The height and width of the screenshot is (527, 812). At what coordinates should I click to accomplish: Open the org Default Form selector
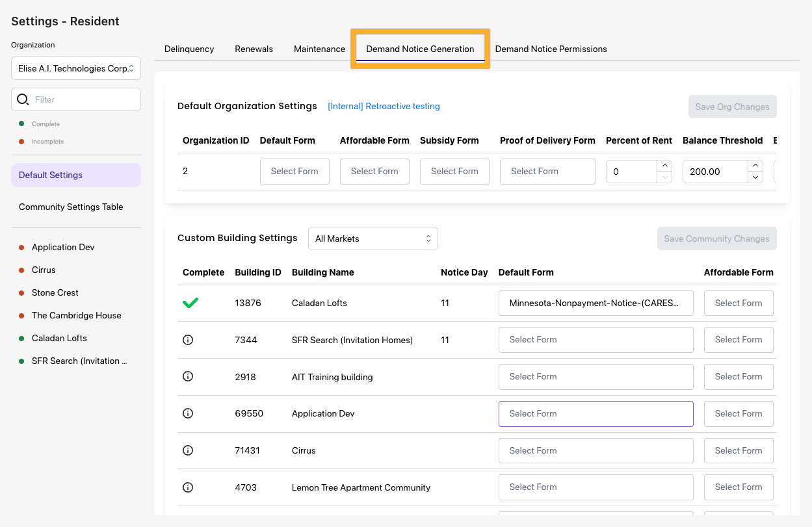[295, 172]
